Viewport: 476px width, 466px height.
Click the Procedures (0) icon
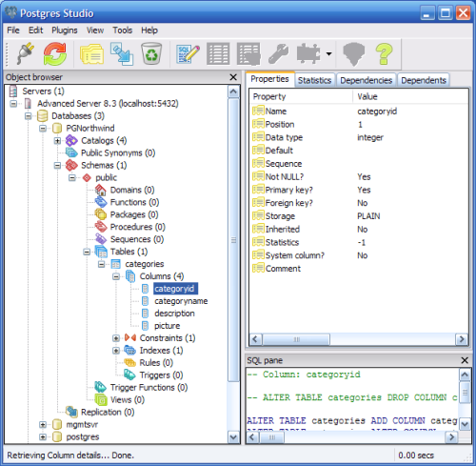[101, 227]
